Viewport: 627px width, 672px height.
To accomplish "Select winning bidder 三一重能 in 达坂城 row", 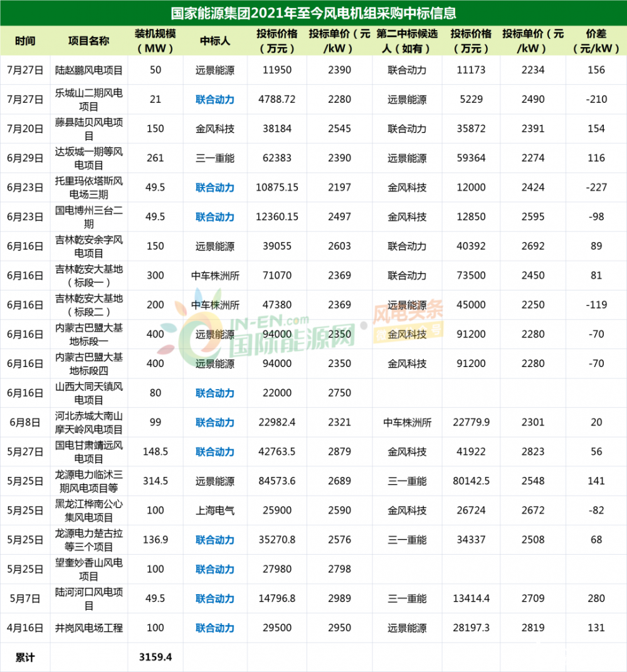I will tap(215, 158).
